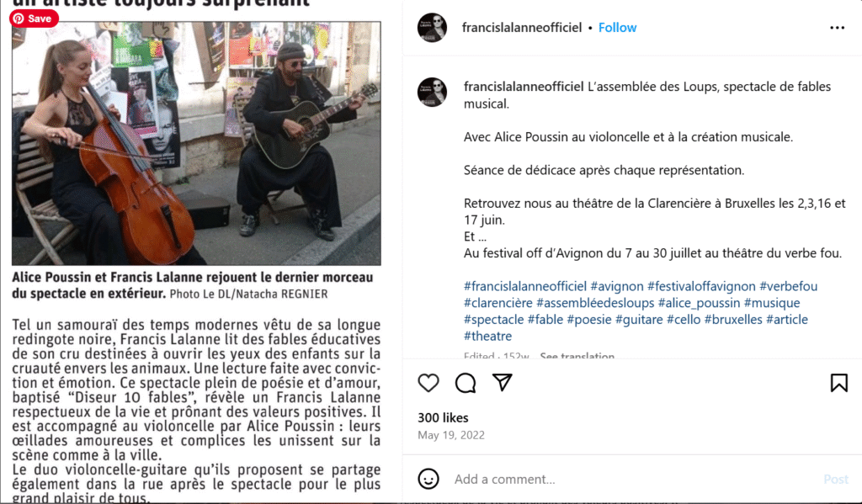The image size is (862, 504).
Task: Open the #alice_poussin hashtag
Action: (699, 303)
